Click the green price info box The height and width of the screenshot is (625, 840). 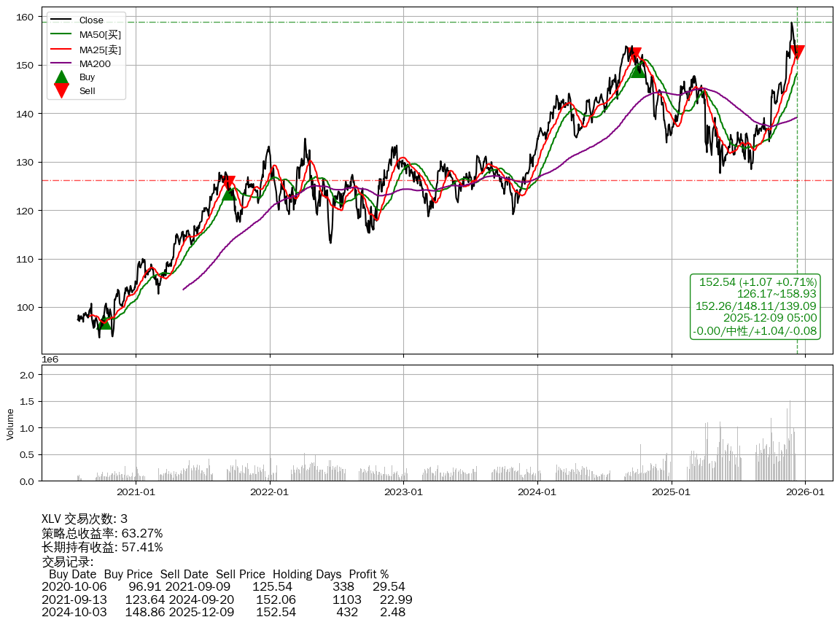point(755,306)
